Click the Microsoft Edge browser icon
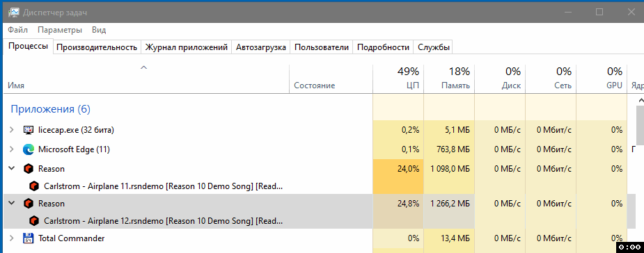This screenshot has width=644, height=253. 29,149
